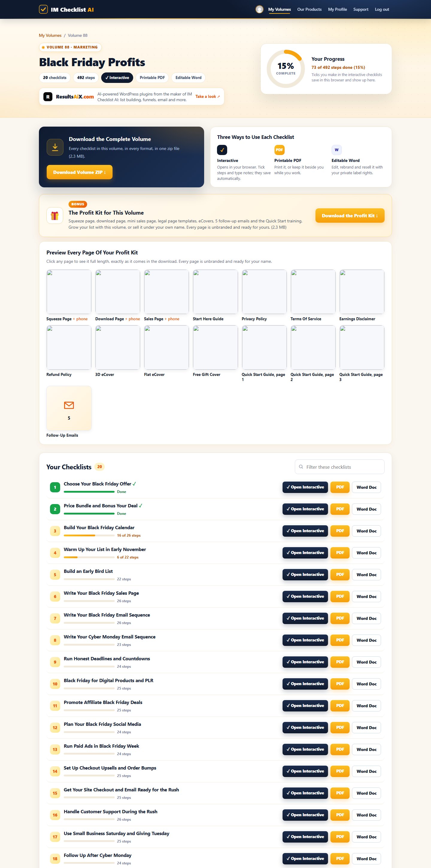Click Log out in top navigation
431x868 pixels.
point(382,10)
